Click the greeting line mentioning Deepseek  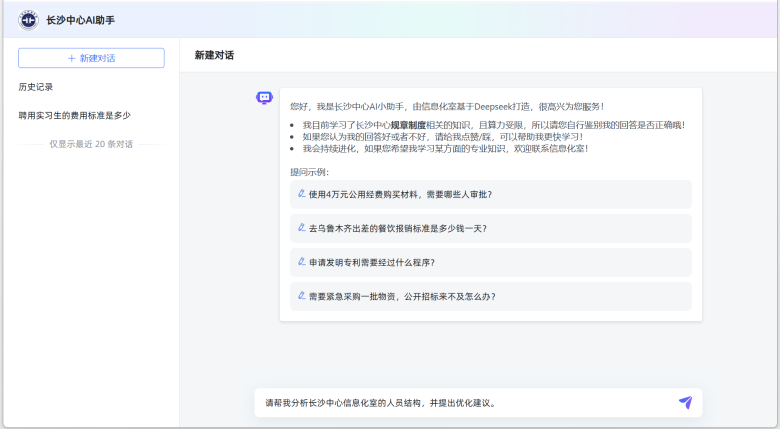click(447, 107)
